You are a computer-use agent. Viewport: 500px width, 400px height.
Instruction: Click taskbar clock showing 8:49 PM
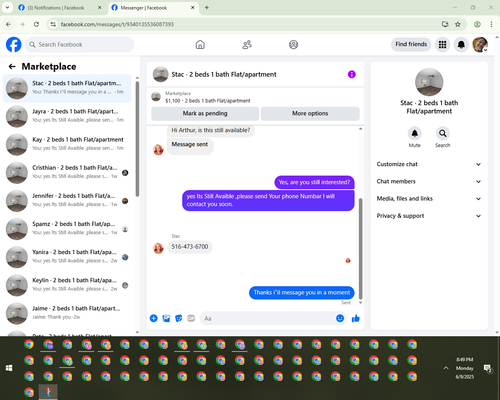(465, 368)
